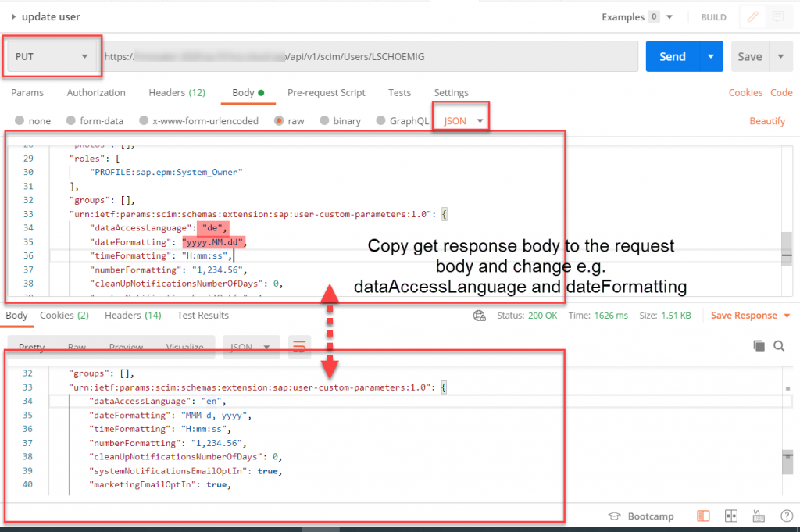Open the Cookies link at right
800x532 pixels.
(x=745, y=92)
